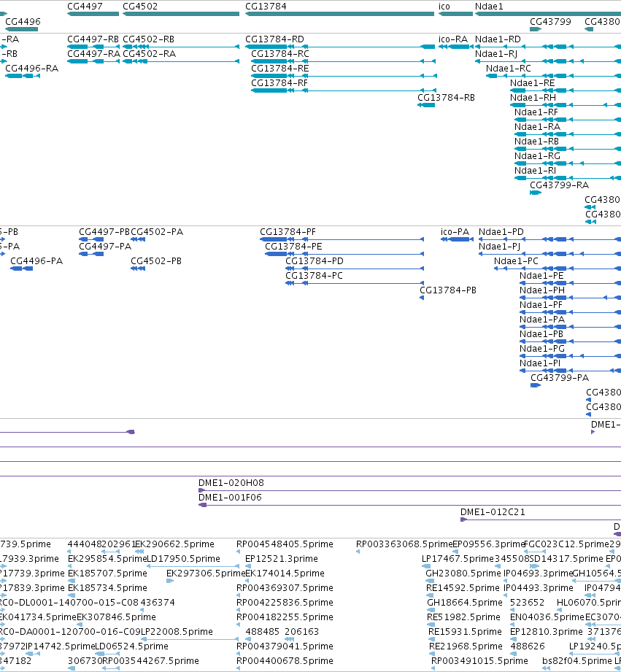Select transcript label CG13784-RB

coord(446,98)
